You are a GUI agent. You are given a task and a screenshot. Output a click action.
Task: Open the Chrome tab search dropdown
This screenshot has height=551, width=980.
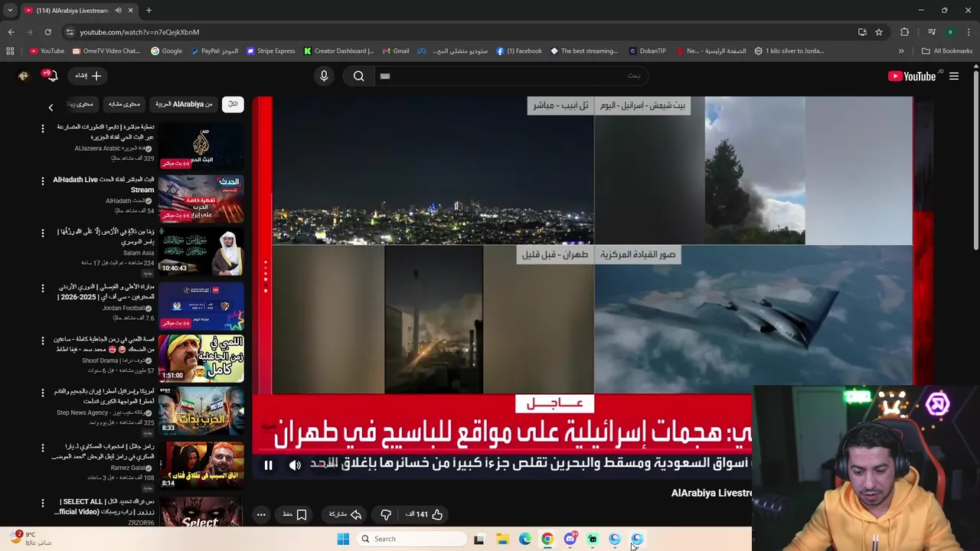click(10, 11)
